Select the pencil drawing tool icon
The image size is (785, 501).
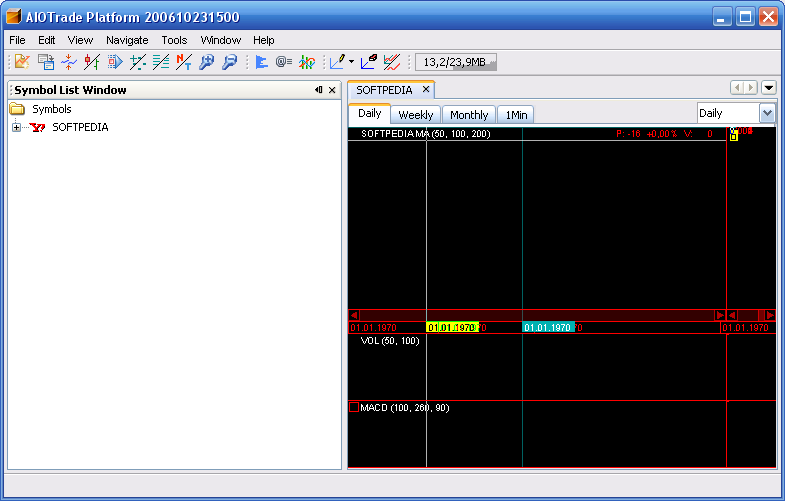click(337, 62)
